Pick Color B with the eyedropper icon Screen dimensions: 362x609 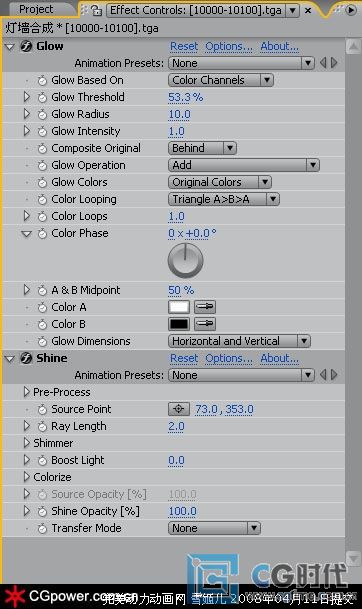[x=205, y=324]
